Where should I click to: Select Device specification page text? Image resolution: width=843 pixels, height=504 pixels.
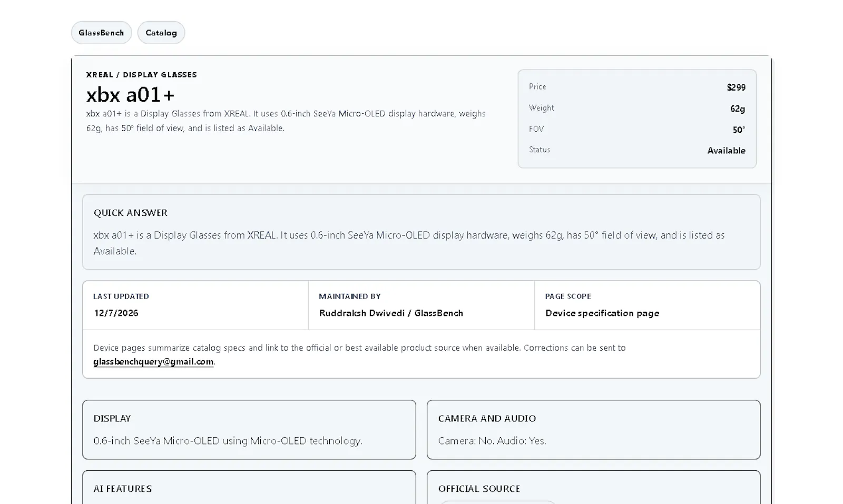pyautogui.click(x=602, y=313)
